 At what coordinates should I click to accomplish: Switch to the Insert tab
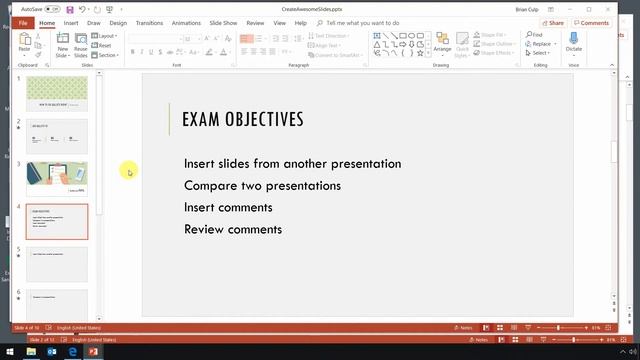pyautogui.click(x=71, y=23)
